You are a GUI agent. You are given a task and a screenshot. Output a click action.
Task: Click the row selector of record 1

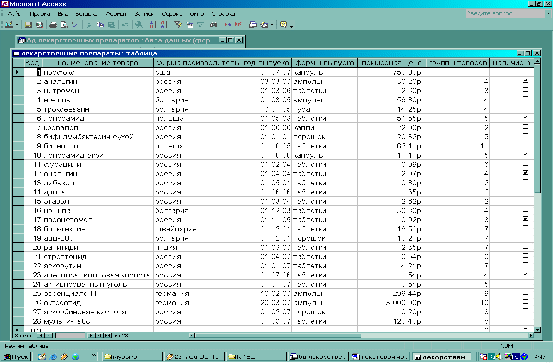18,72
